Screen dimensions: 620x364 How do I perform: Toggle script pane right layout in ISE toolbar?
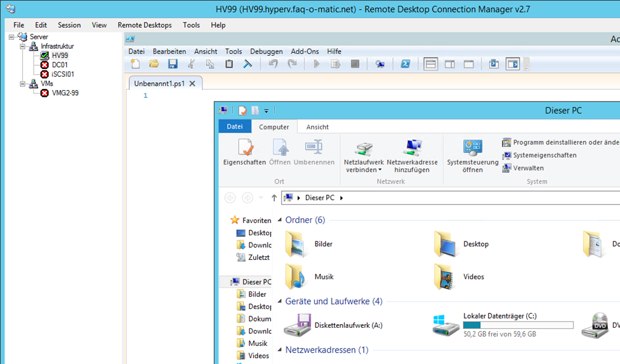pyautogui.click(x=450, y=64)
